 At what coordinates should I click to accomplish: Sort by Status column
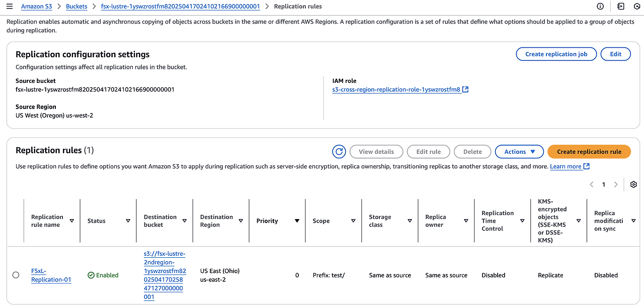tap(128, 221)
